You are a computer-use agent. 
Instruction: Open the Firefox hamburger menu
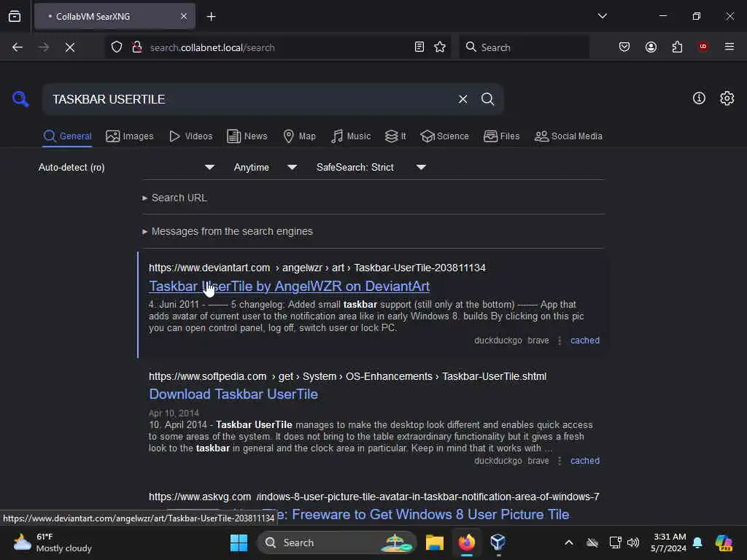729,47
